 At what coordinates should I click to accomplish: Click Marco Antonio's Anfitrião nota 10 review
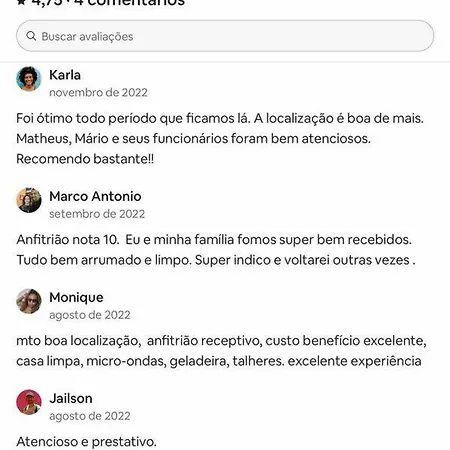(x=216, y=250)
